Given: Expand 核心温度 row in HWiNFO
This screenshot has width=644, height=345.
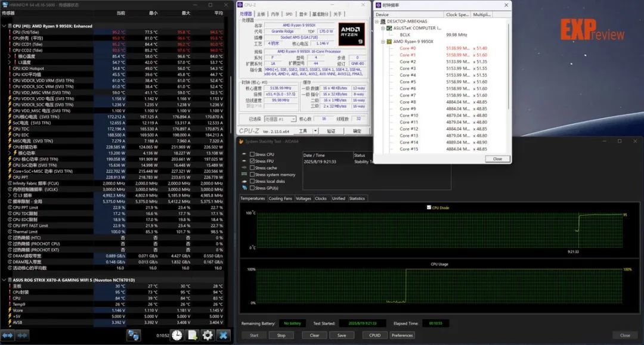Looking at the screenshot, I should (10, 56).
